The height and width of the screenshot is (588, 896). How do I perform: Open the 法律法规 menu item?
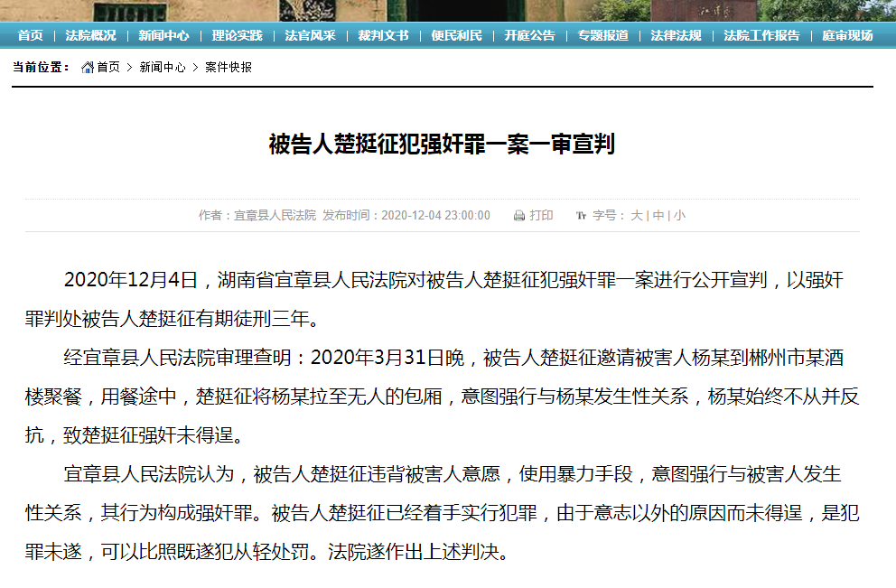pyautogui.click(x=676, y=35)
